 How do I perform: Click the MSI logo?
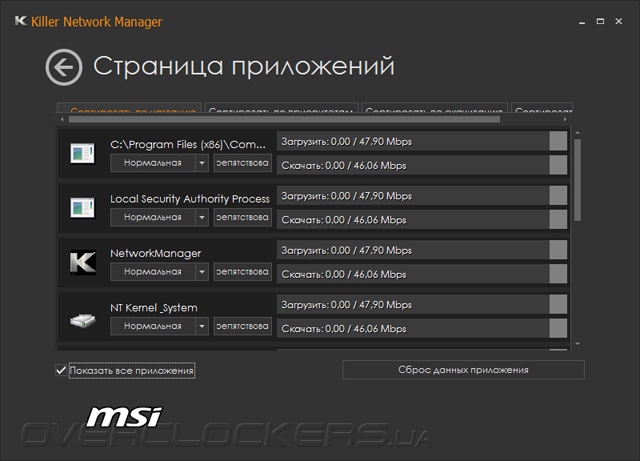124,417
